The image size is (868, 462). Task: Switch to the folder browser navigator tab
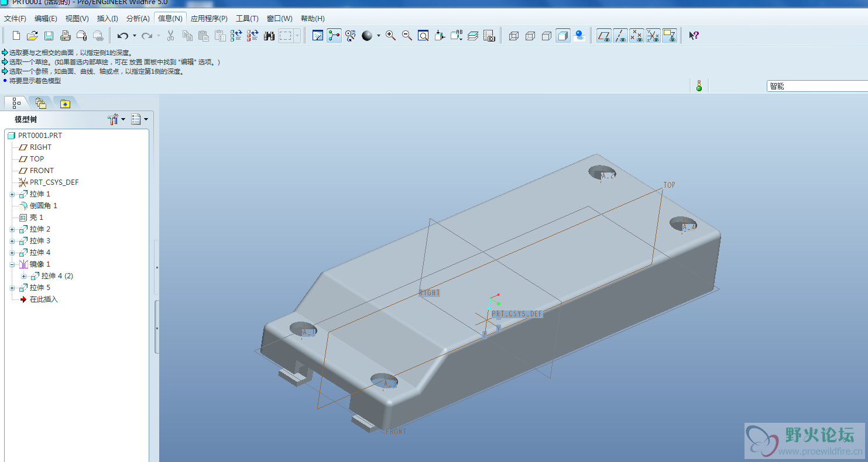click(x=40, y=104)
